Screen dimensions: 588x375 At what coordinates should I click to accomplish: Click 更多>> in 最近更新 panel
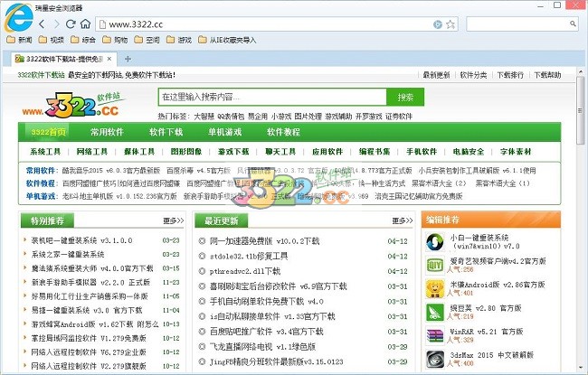pos(403,220)
